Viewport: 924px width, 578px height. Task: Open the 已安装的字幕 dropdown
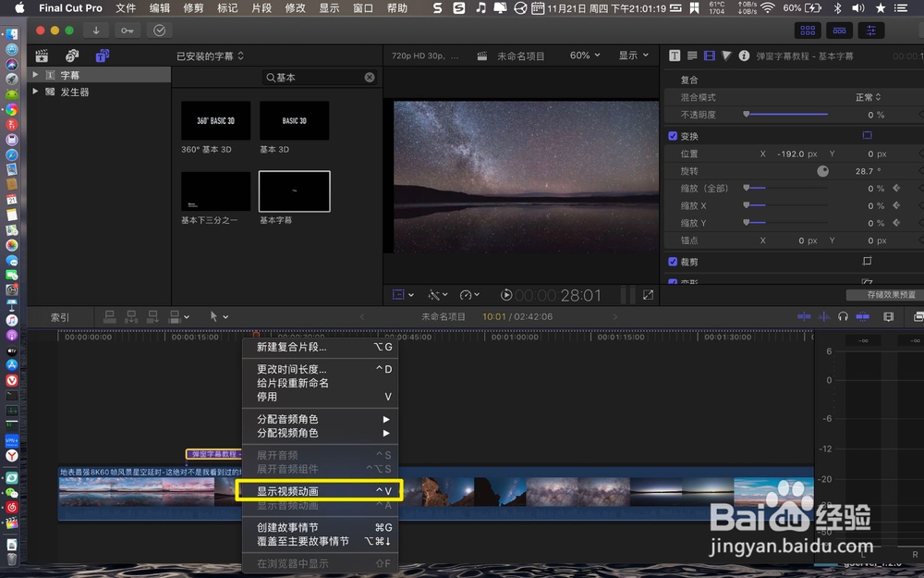click(210, 56)
